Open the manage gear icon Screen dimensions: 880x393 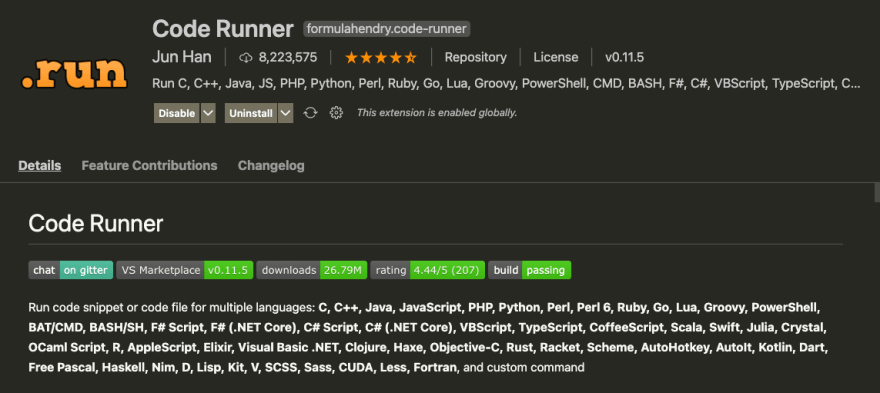(336, 113)
